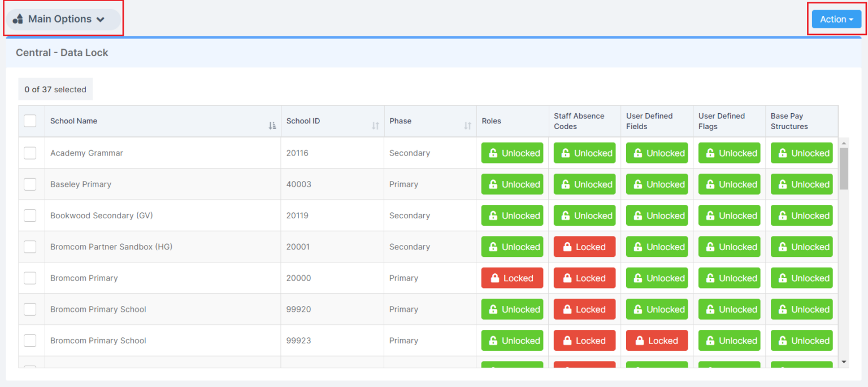Tick the checkbox for Baseley Primary

click(31, 184)
